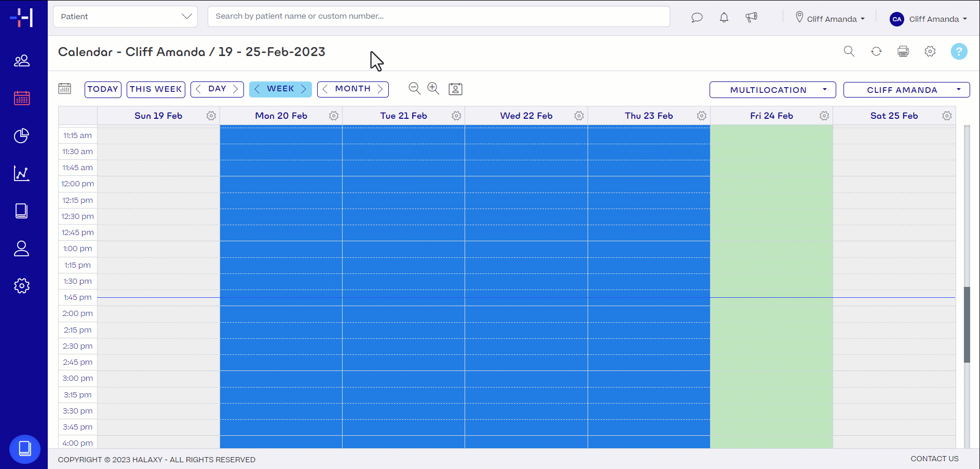Open the date picker mini calendar
This screenshot has height=469, width=980.
click(65, 89)
